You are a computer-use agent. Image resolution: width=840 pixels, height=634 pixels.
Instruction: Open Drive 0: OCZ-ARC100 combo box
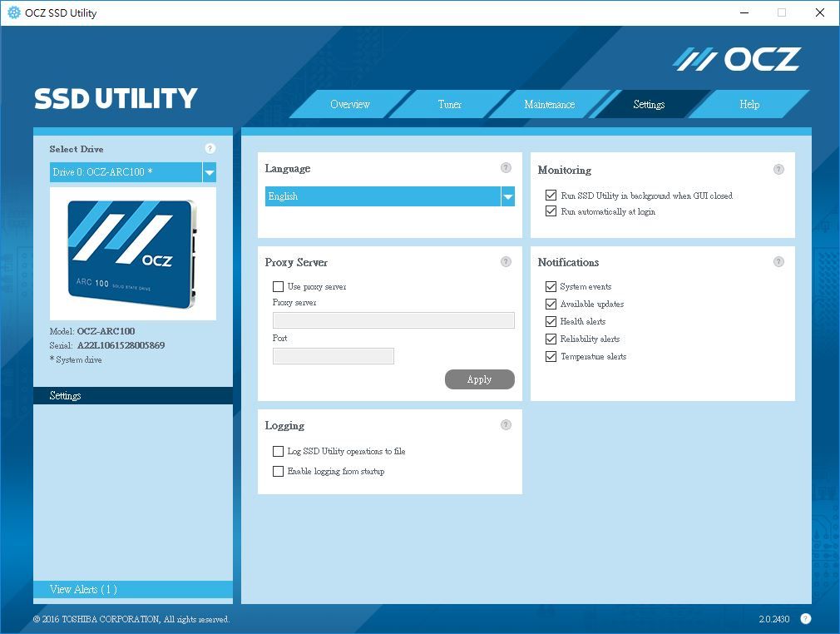point(133,172)
